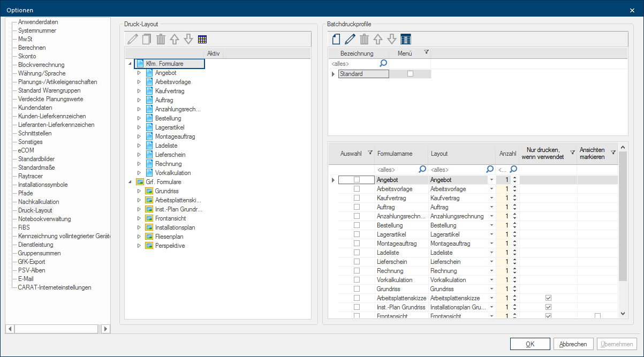The width and height of the screenshot is (644, 357).
Task: Click the grid table icon in Druck-Layout toolbar
Action: click(202, 39)
